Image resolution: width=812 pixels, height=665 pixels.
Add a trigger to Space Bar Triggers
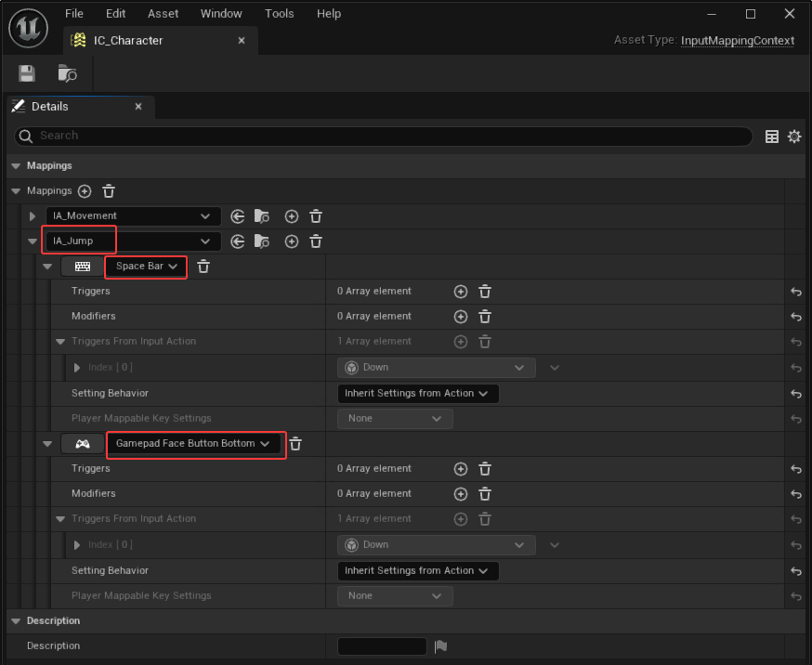[x=461, y=292]
